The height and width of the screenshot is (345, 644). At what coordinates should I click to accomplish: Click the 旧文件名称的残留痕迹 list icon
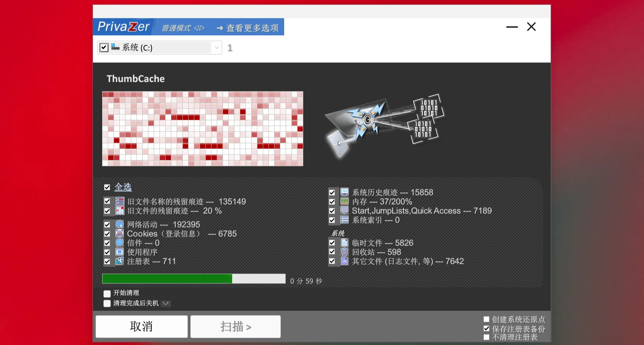(x=120, y=201)
